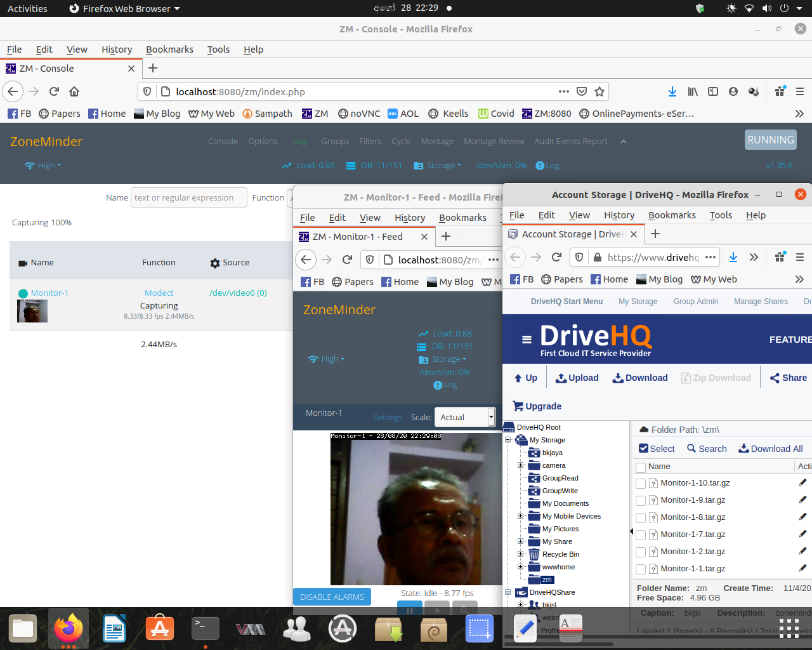This screenshot has height=650, width=812.
Task: Open Tools menu in DriveHQ window
Action: coord(721,215)
